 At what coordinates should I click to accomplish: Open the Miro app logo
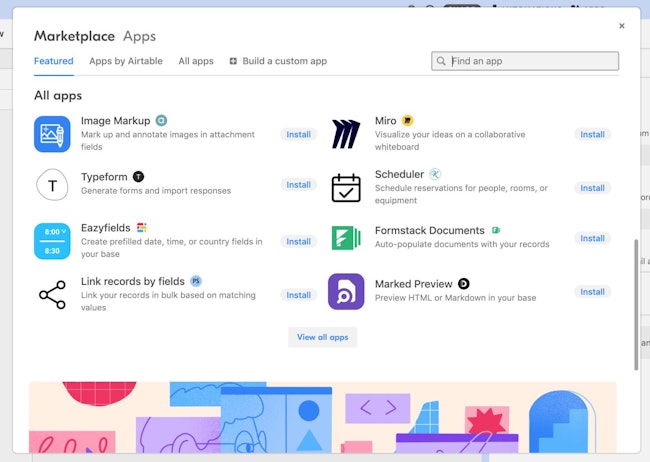346,134
